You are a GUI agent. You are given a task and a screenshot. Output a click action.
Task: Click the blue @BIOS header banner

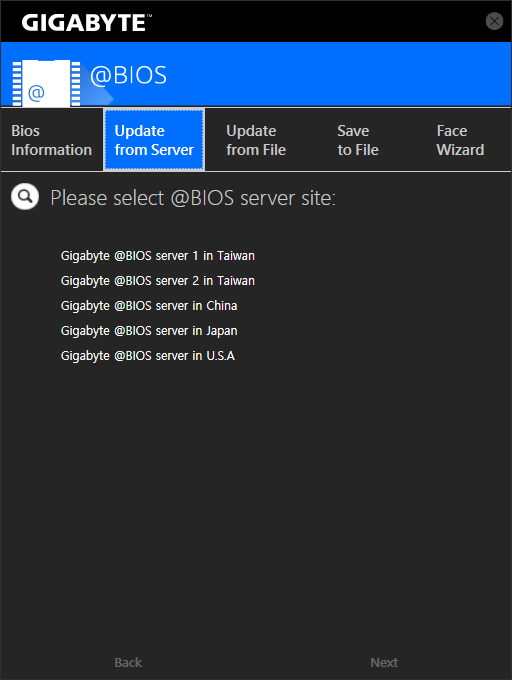coord(256,74)
